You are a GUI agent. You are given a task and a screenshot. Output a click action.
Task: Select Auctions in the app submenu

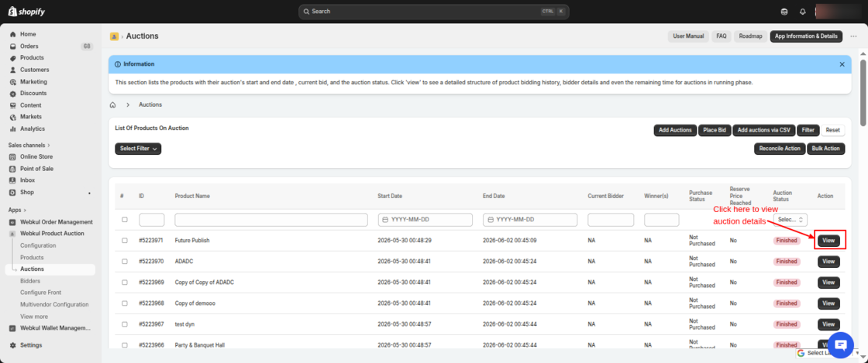(32, 269)
